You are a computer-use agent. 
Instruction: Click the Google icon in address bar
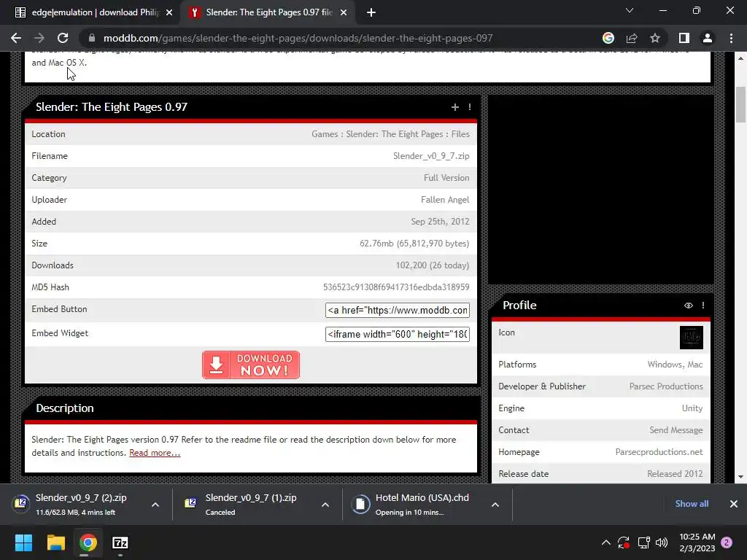(x=608, y=38)
